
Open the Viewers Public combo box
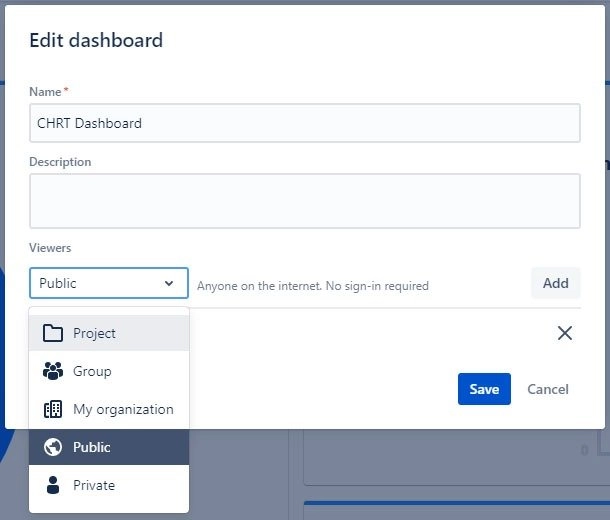pos(109,283)
